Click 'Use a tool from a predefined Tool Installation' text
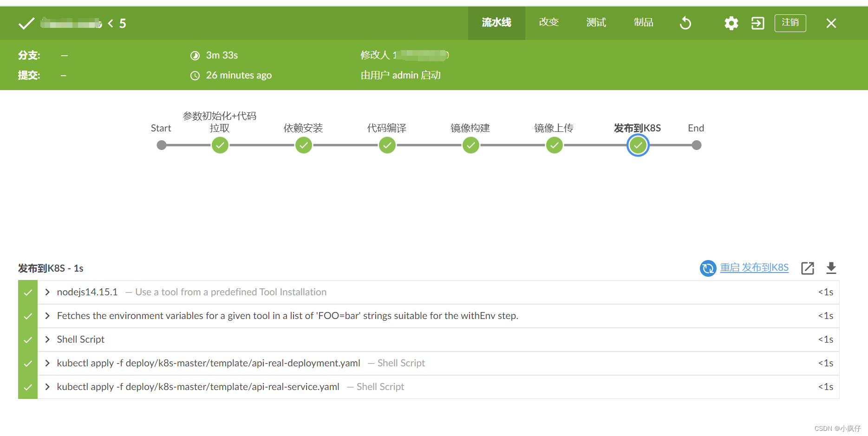 pos(231,292)
